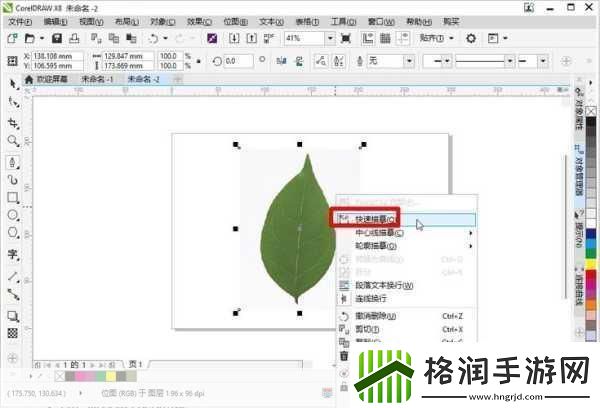The height and width of the screenshot is (408, 600).
Task: Click the rotation angle input field
Action: click(x=238, y=61)
